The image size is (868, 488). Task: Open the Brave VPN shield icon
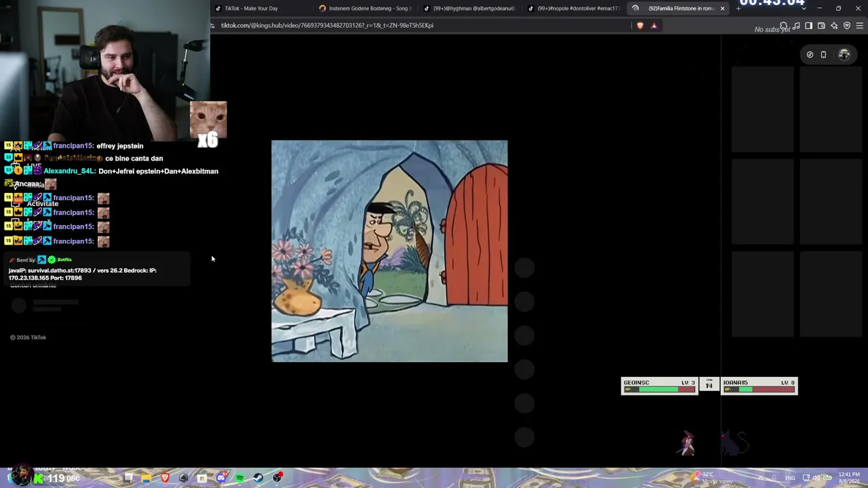point(847,26)
